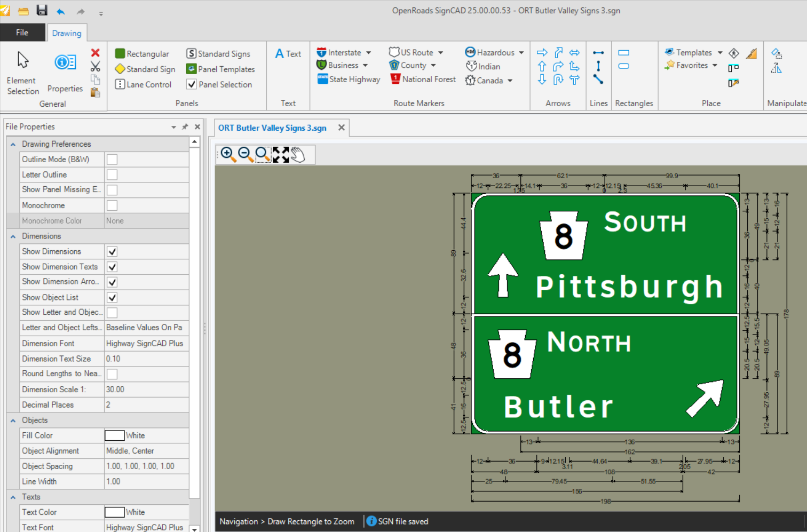
Task: Click the Lane Control button
Action: coord(143,84)
